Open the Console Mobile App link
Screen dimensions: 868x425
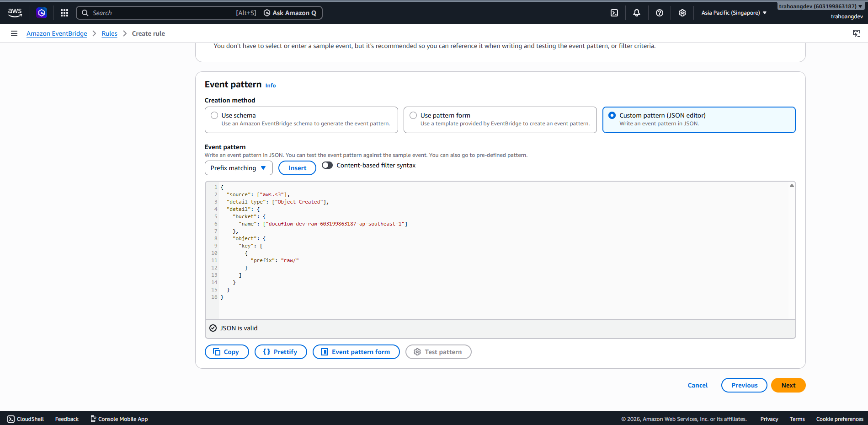tap(119, 419)
